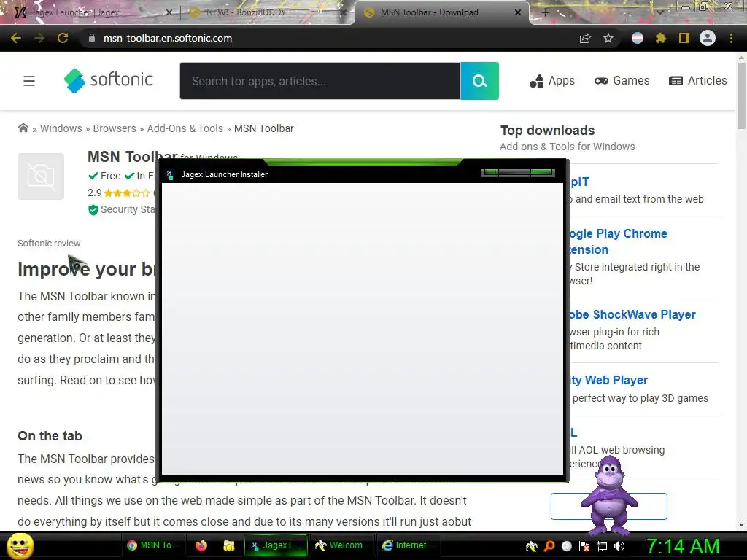The height and width of the screenshot is (560, 747).
Task: Bookmark page with the star icon
Action: coord(608,38)
